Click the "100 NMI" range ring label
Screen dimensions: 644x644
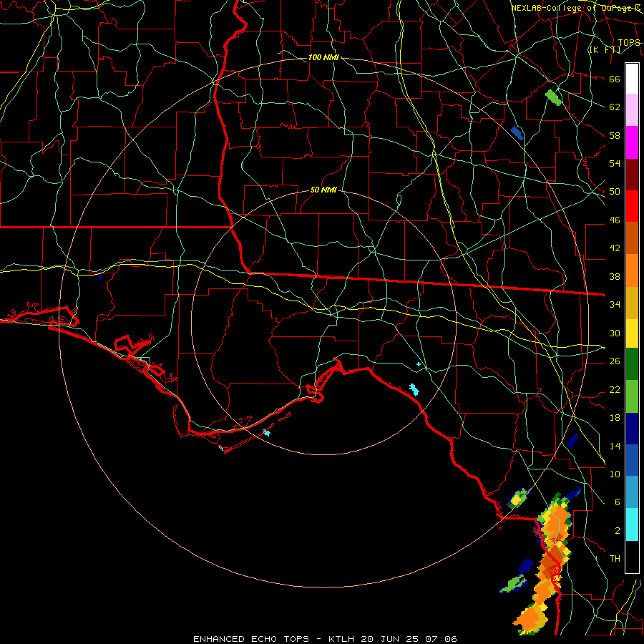click(x=323, y=57)
